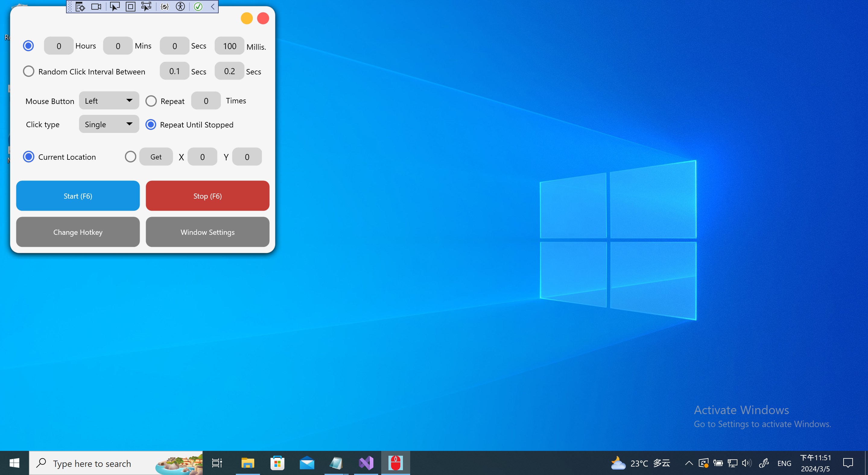
Task: Click the Change Hotkey button
Action: tap(78, 231)
